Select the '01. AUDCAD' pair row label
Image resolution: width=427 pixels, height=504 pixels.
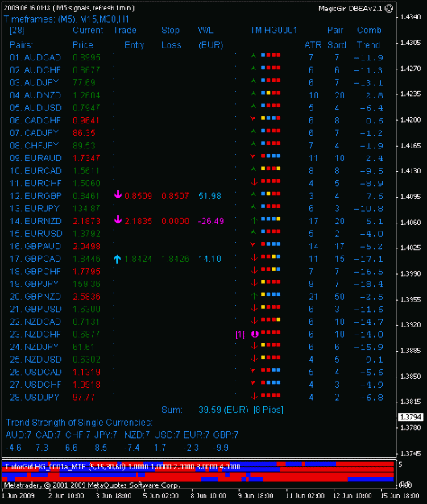click(35, 57)
